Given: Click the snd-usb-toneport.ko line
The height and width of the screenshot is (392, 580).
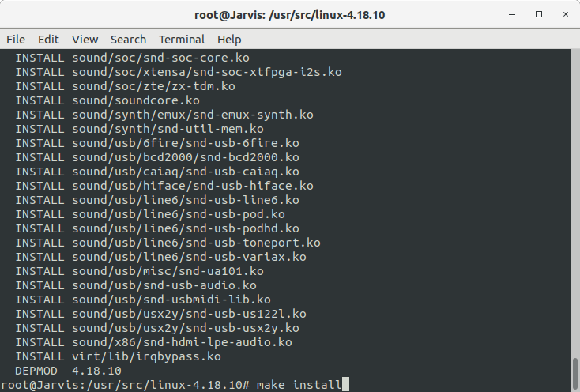Looking at the screenshot, I should (x=168, y=243).
